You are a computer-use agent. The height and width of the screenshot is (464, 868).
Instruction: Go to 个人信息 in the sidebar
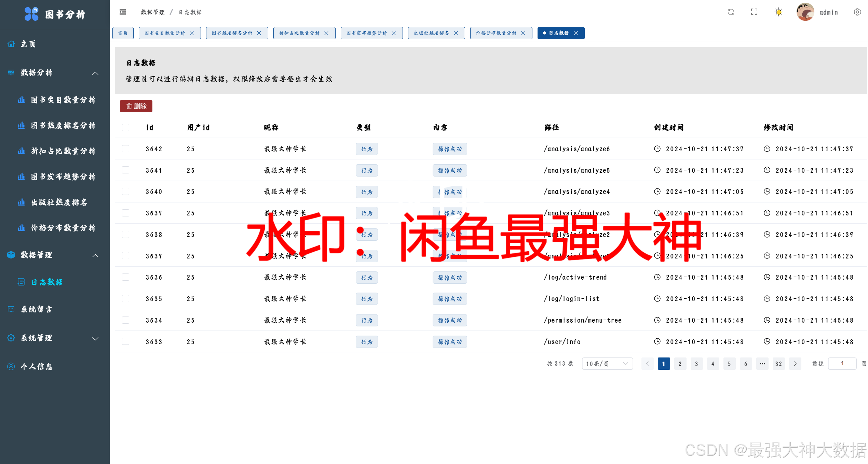(x=37, y=367)
